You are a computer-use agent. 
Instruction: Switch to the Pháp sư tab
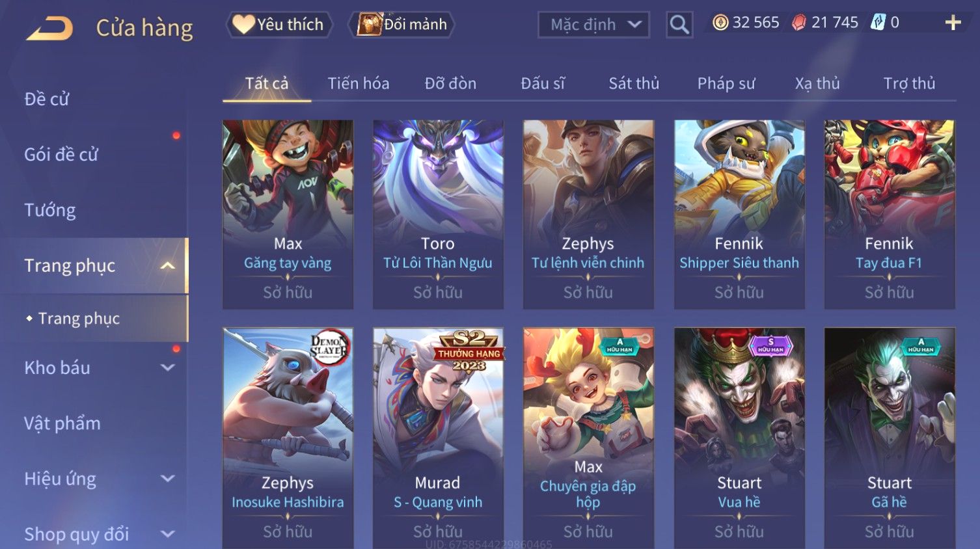coord(726,83)
